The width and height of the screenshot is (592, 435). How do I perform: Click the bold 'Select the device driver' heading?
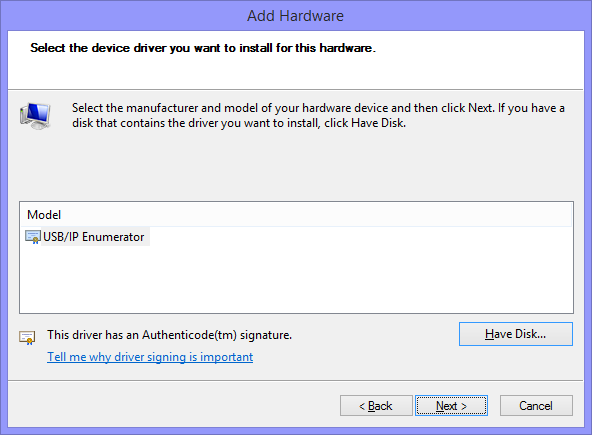tap(203, 48)
